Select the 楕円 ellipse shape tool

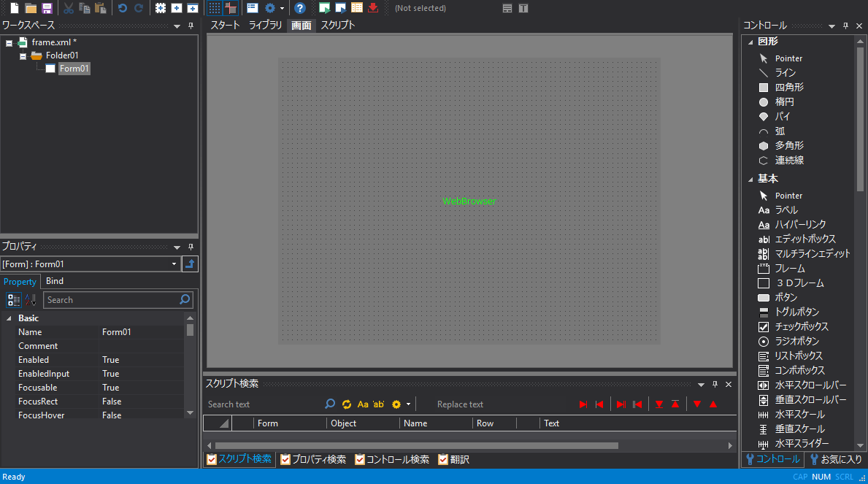click(784, 101)
